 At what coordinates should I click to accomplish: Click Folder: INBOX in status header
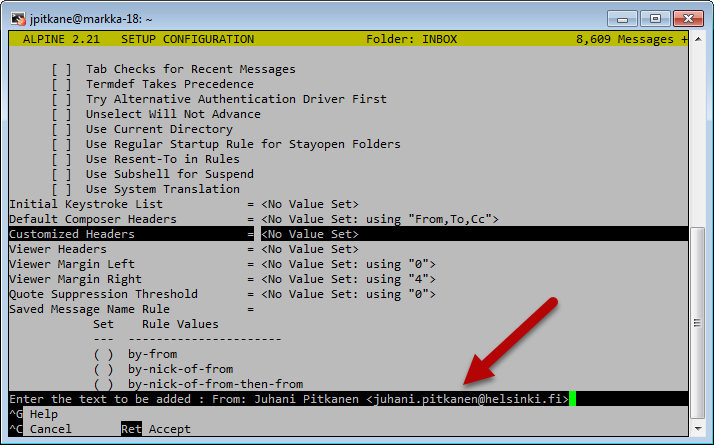coord(412,40)
